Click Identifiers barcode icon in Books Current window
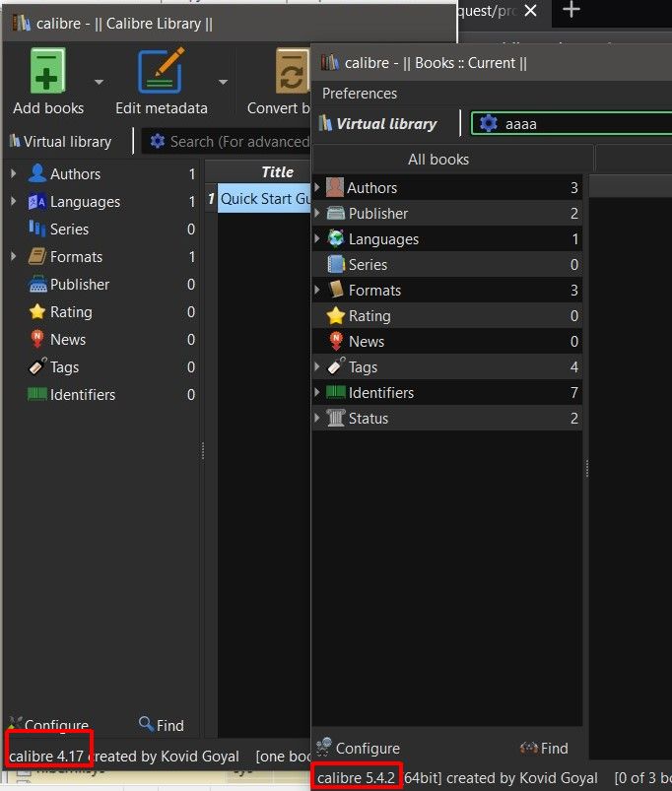672x791 pixels. tap(335, 392)
